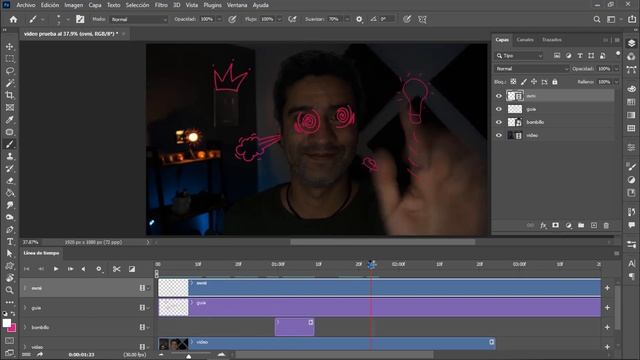
Task: Add media to the bombillo track
Action: coord(607,327)
